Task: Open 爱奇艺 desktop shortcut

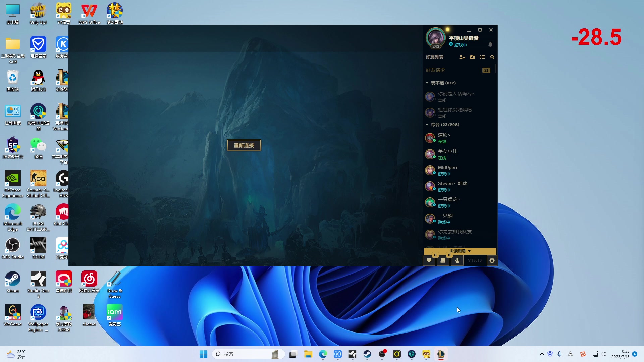Action: (115, 315)
